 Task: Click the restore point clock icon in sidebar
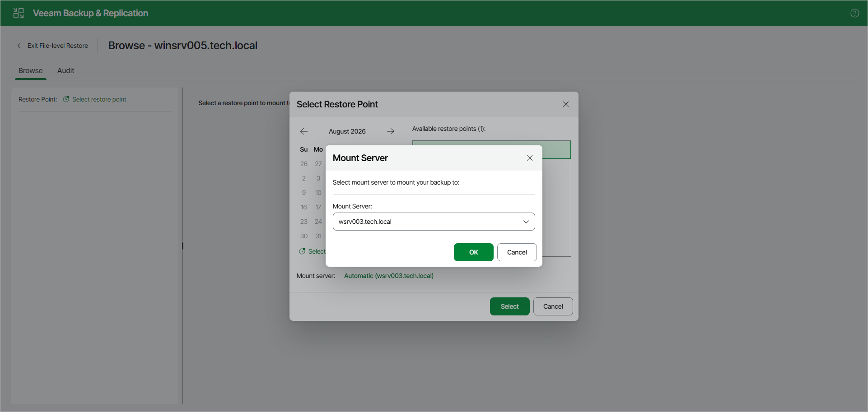[x=66, y=99]
